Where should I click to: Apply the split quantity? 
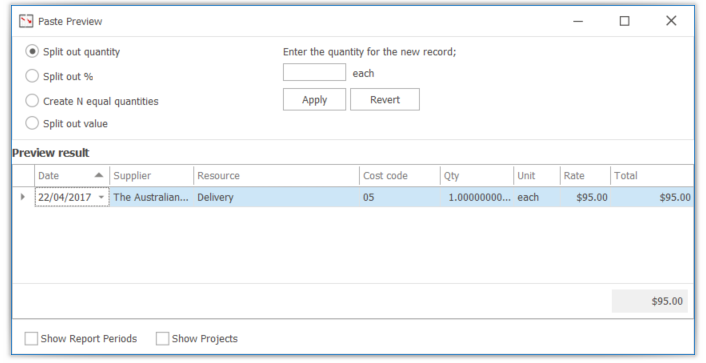point(314,100)
